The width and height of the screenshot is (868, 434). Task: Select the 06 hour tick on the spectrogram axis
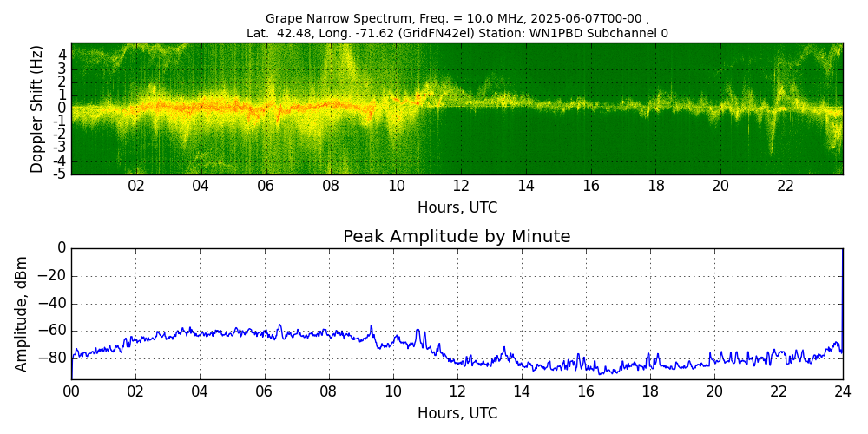pos(266,186)
